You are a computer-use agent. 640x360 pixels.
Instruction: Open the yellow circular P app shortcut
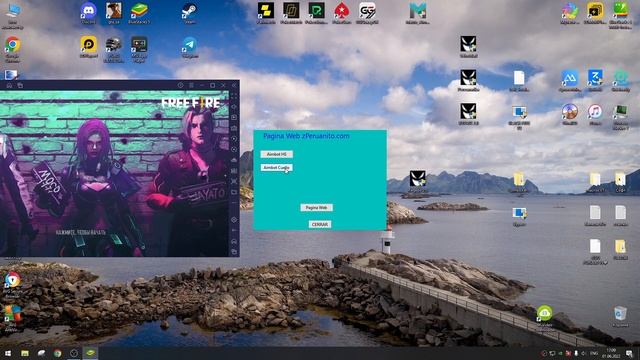[x=88, y=47]
